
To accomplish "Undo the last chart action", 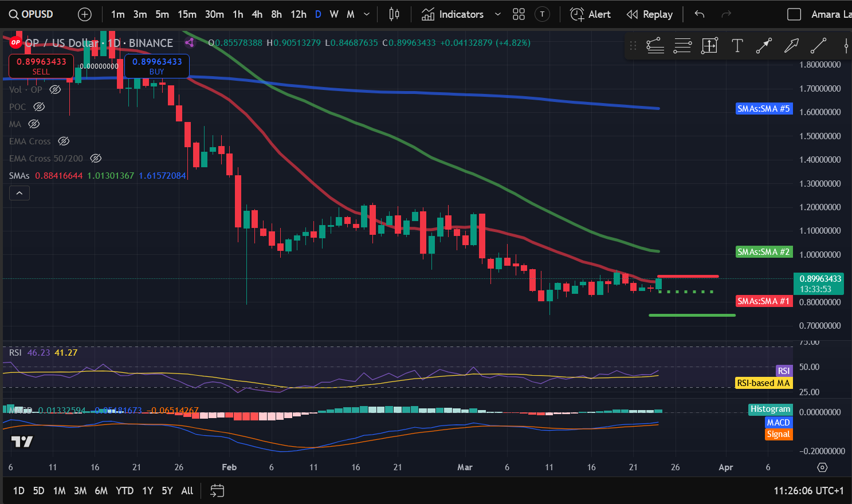I will pos(700,14).
